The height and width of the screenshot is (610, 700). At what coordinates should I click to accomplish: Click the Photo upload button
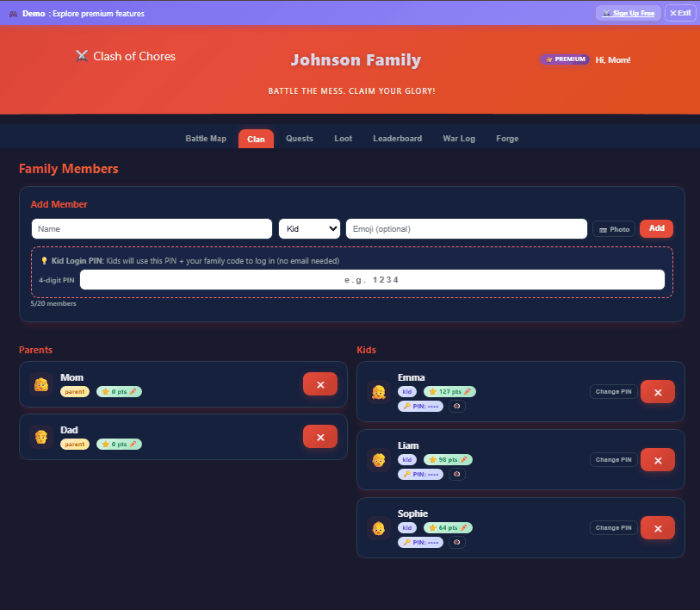(x=614, y=229)
